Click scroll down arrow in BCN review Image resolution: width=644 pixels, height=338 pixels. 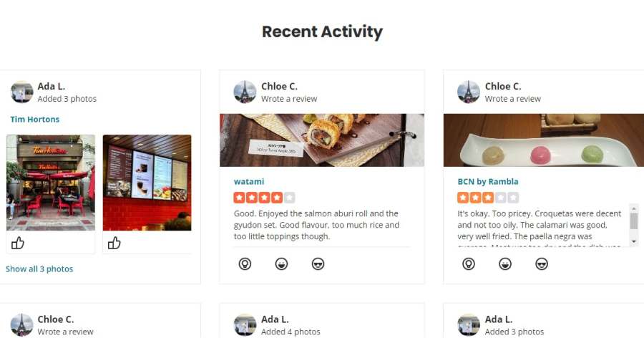coord(634,241)
